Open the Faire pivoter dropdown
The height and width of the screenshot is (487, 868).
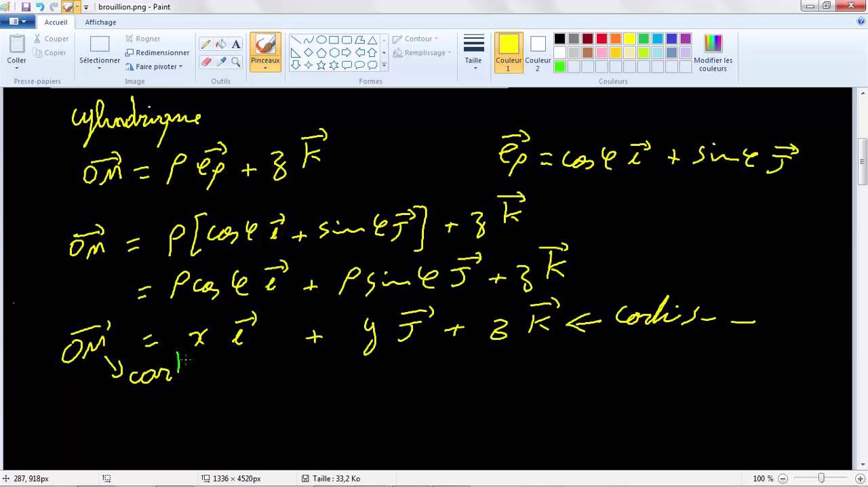pyautogui.click(x=154, y=66)
